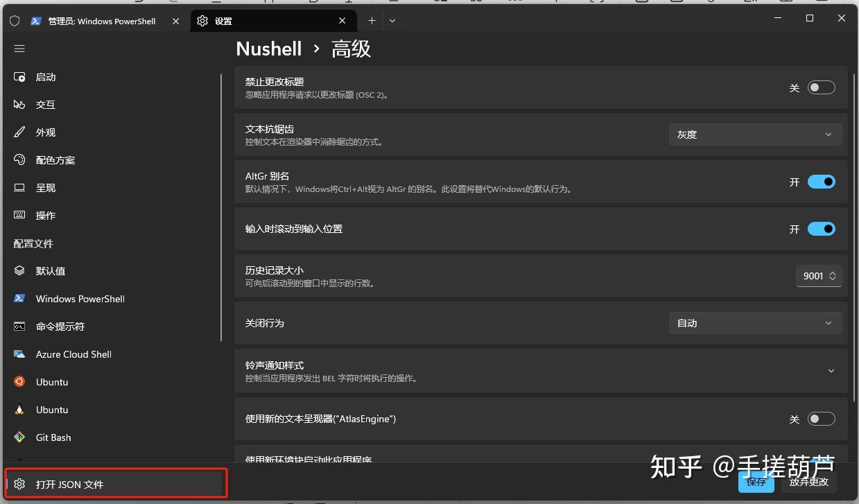Click the hamburger navigation menu
This screenshot has height=504, width=859.
(x=19, y=48)
